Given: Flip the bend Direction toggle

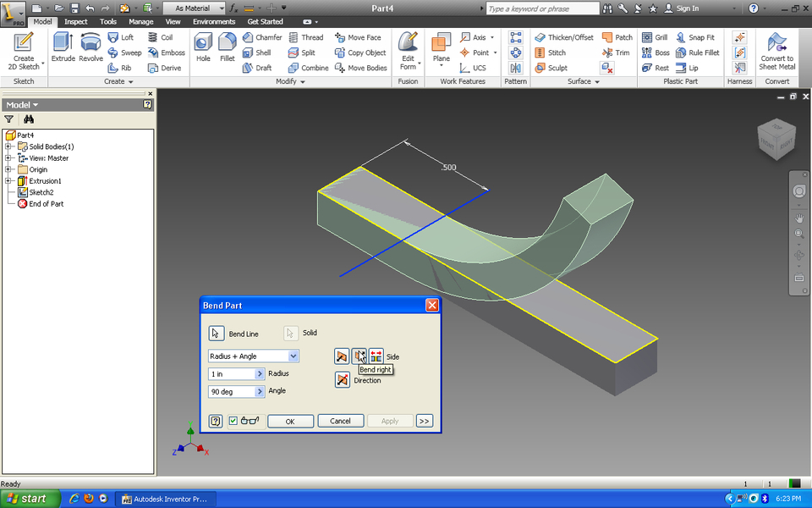Looking at the screenshot, I should [x=343, y=378].
